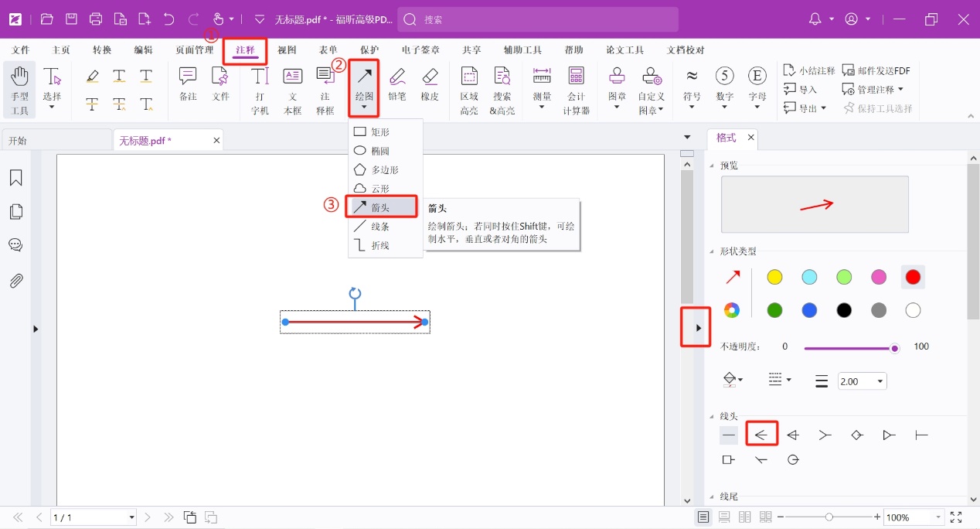Expand the 管理注释 dropdown
This screenshot has width=980, height=529.
point(873,90)
